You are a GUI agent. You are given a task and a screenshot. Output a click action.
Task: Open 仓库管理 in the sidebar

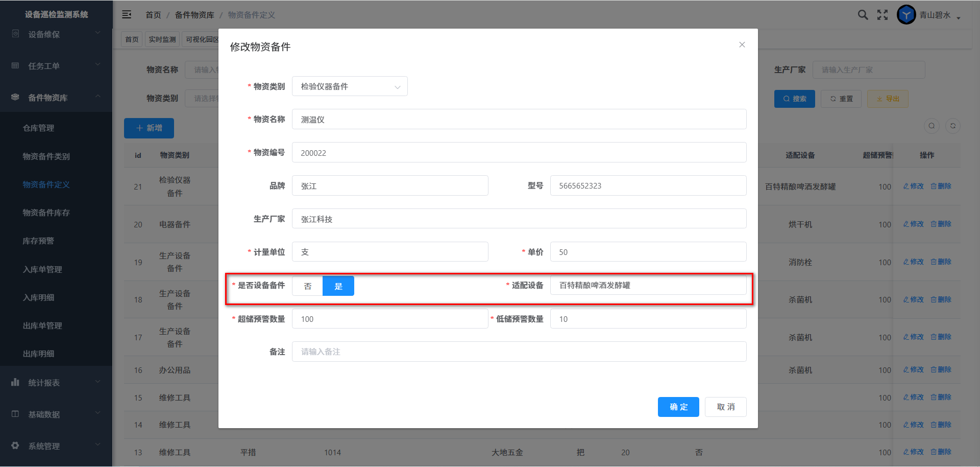tap(38, 128)
